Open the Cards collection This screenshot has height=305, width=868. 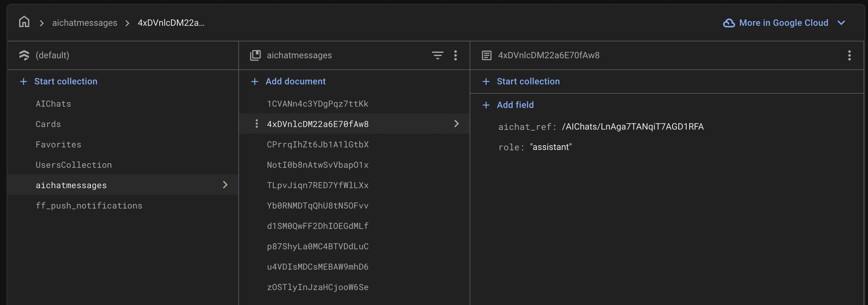48,124
